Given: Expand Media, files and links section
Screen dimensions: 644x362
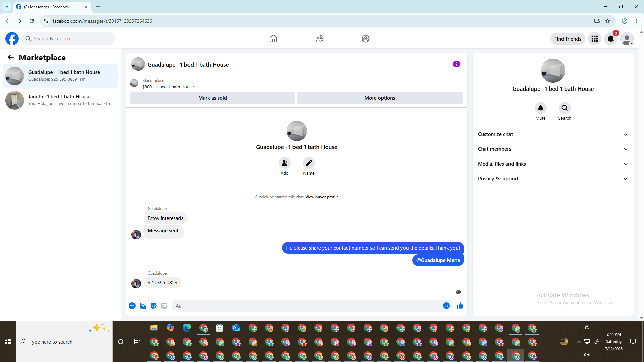Looking at the screenshot, I should coord(553,164).
